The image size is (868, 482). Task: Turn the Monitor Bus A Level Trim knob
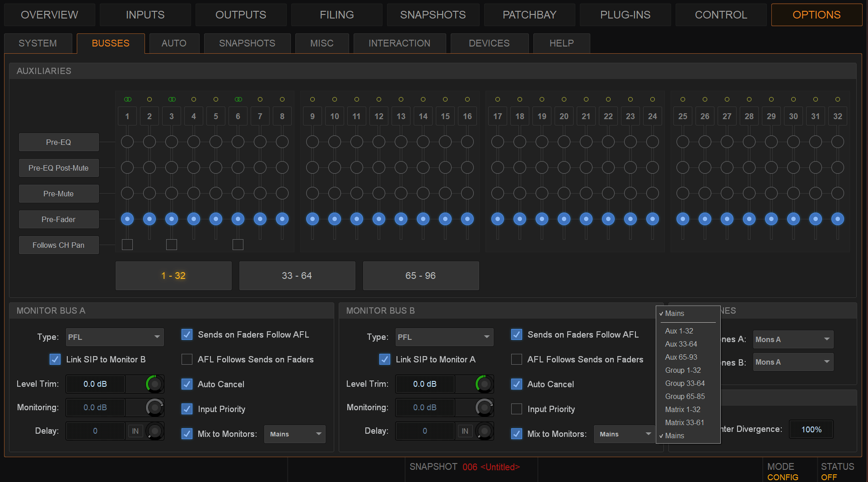[154, 384]
